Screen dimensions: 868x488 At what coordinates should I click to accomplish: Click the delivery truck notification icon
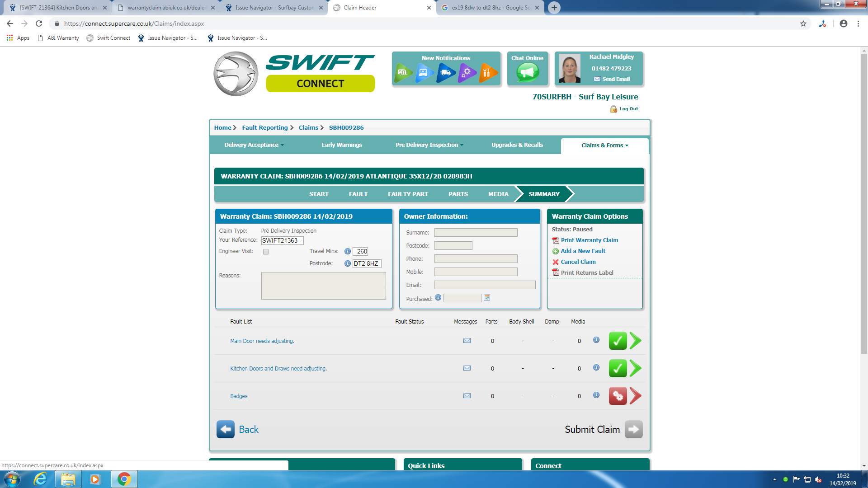[x=445, y=72]
